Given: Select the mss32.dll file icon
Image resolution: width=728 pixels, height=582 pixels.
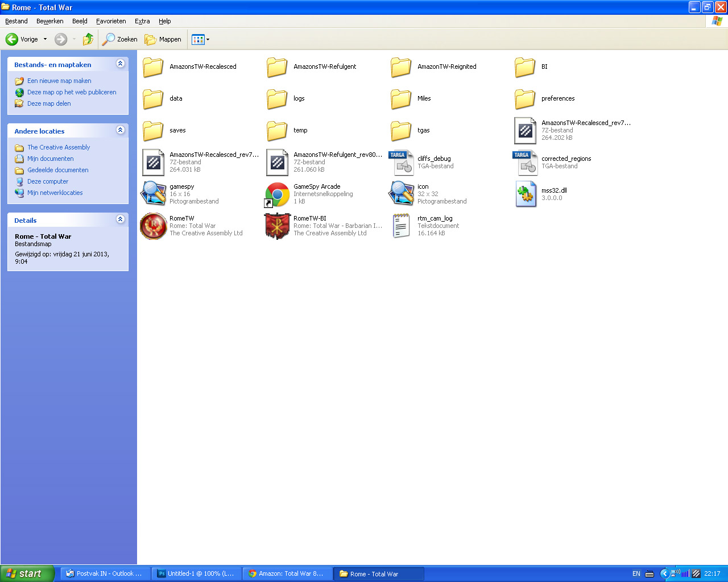Looking at the screenshot, I should coord(526,194).
